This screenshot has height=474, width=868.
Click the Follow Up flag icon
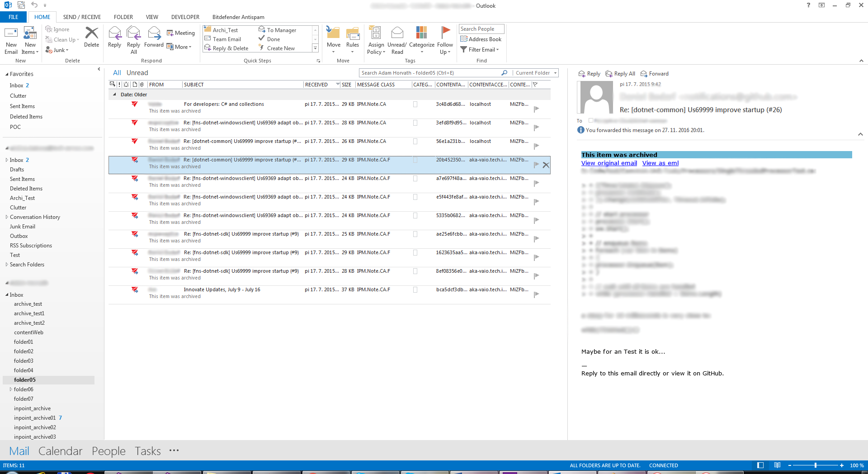point(445,33)
